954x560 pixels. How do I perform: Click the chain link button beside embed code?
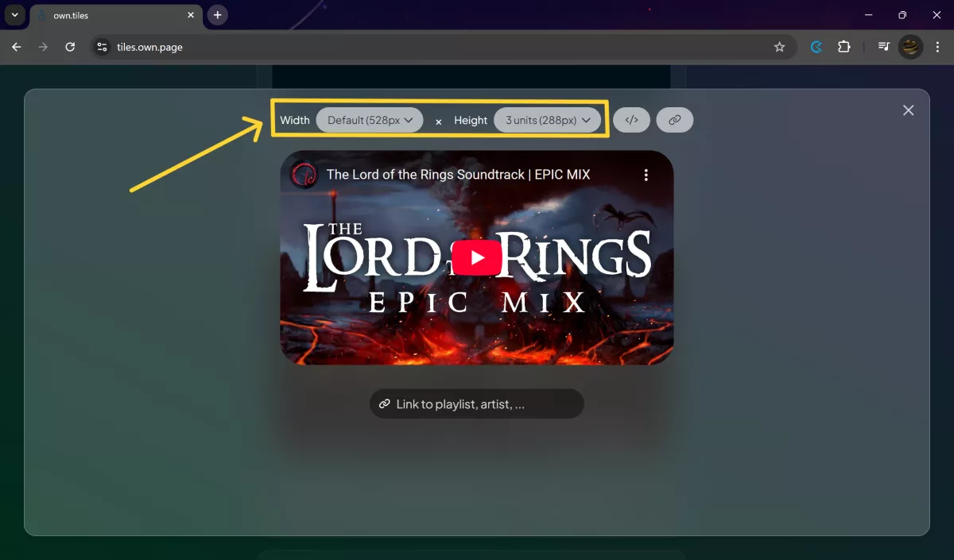[x=674, y=120]
